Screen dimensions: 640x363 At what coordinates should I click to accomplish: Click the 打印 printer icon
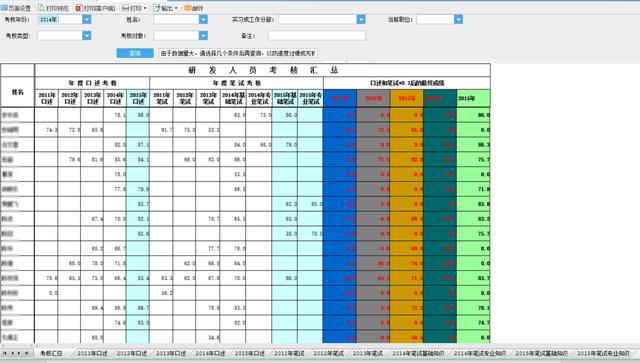pos(126,8)
